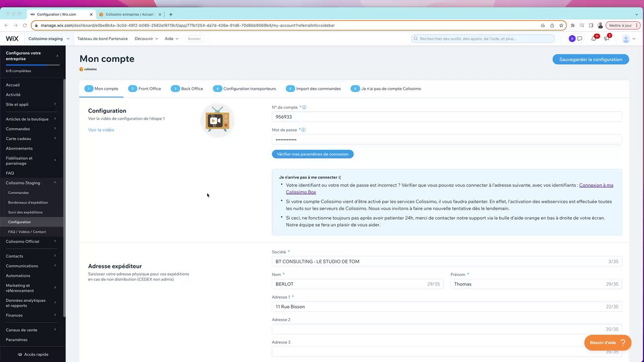The width and height of the screenshot is (644, 362).
Task: Open the Aide menu
Action: (x=172, y=39)
